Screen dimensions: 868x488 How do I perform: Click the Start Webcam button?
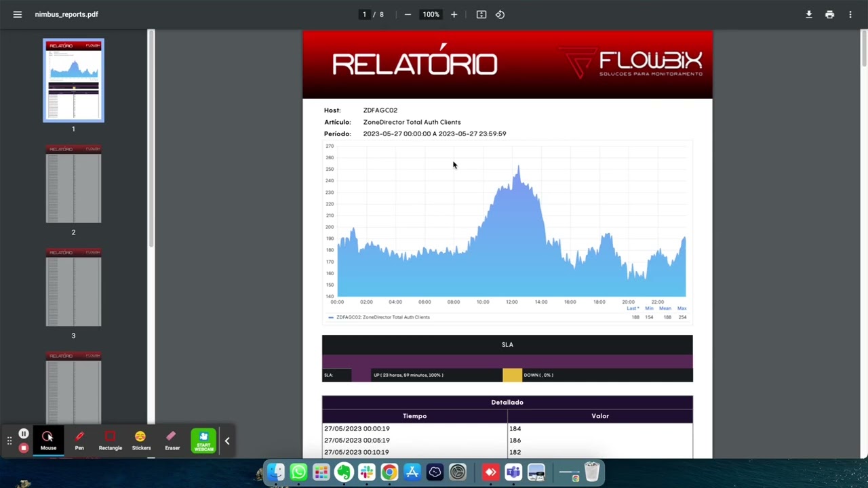pyautogui.click(x=203, y=441)
